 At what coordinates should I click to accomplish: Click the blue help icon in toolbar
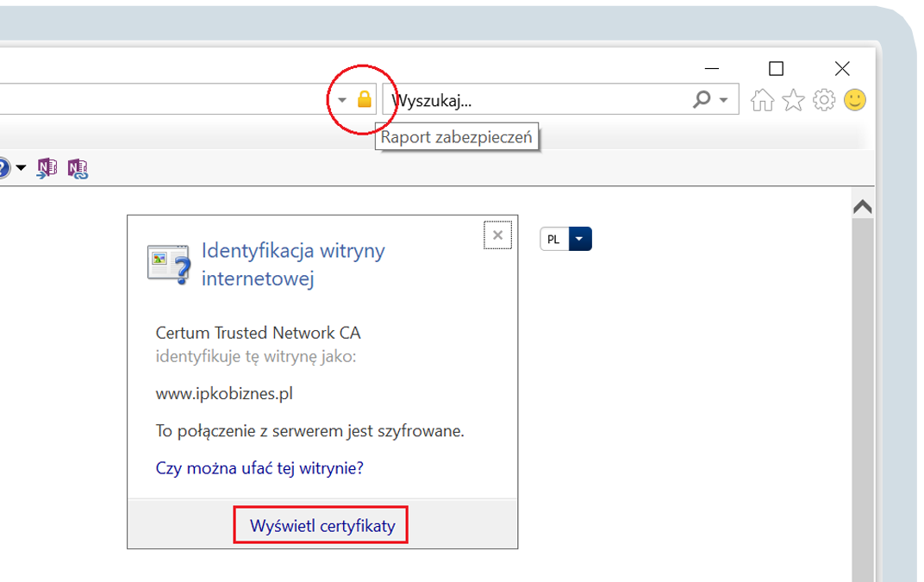(x=4, y=168)
